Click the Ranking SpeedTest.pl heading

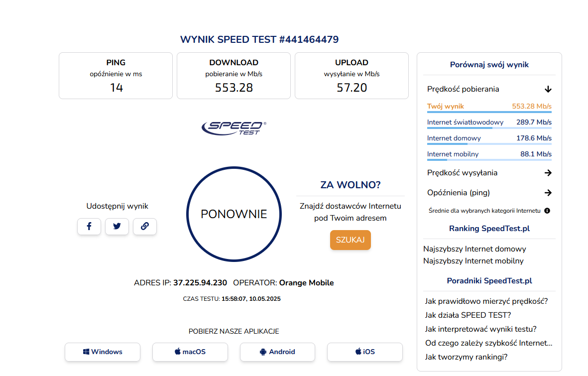pos(489,229)
